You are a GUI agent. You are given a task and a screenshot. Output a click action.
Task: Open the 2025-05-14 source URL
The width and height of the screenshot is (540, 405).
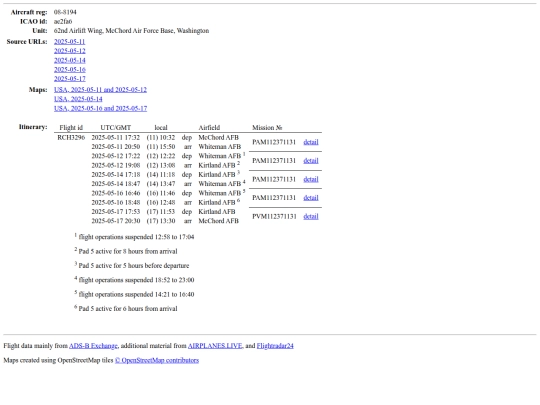pos(70,60)
